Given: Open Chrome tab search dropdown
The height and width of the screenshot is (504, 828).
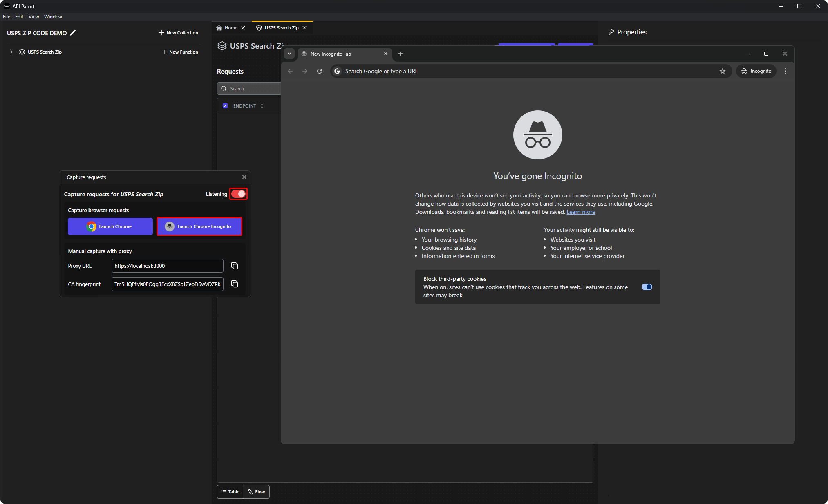Looking at the screenshot, I should (x=289, y=54).
